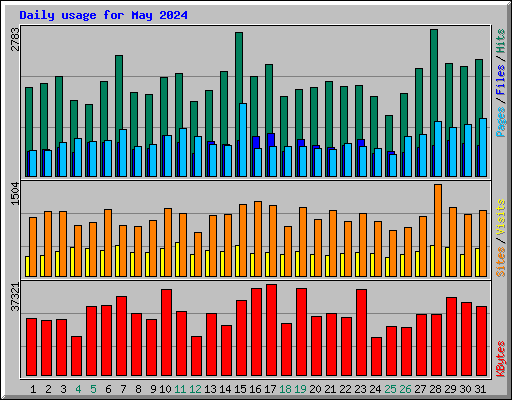Screen dimensions: 512x400
Task: Click day 3 on the x-axis
Action: (63, 389)
